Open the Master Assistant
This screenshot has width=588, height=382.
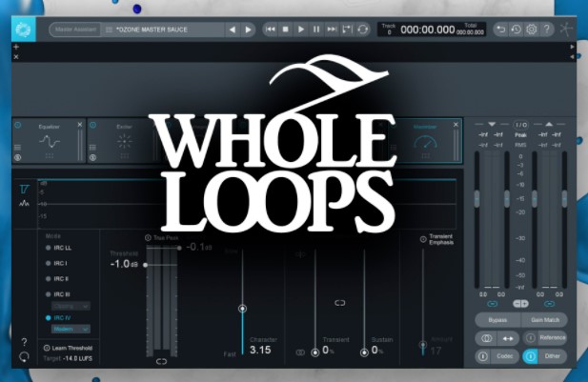pyautogui.click(x=75, y=30)
